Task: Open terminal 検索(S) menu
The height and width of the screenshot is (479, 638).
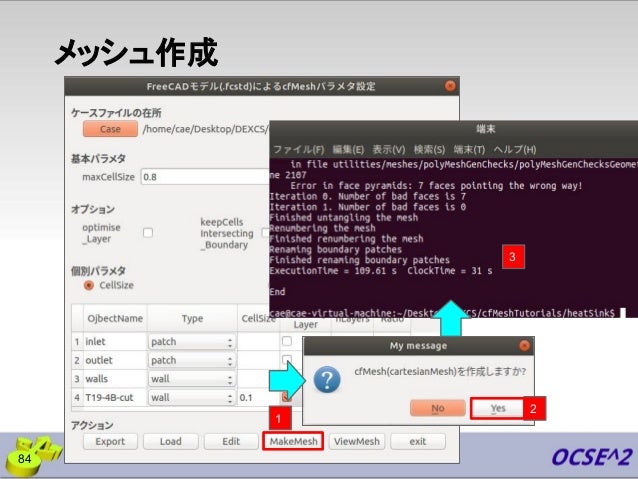Action: click(429, 150)
